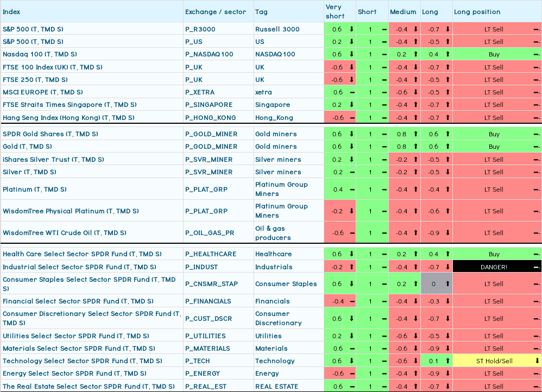Click the P_HONG_KONG exchange code
The height and width of the screenshot is (392, 542).
pos(211,117)
